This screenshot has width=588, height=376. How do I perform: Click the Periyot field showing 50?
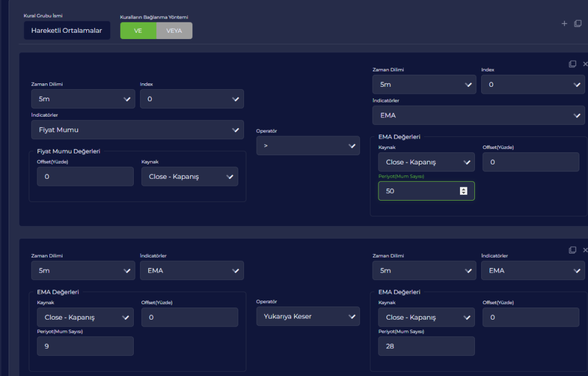tap(427, 191)
